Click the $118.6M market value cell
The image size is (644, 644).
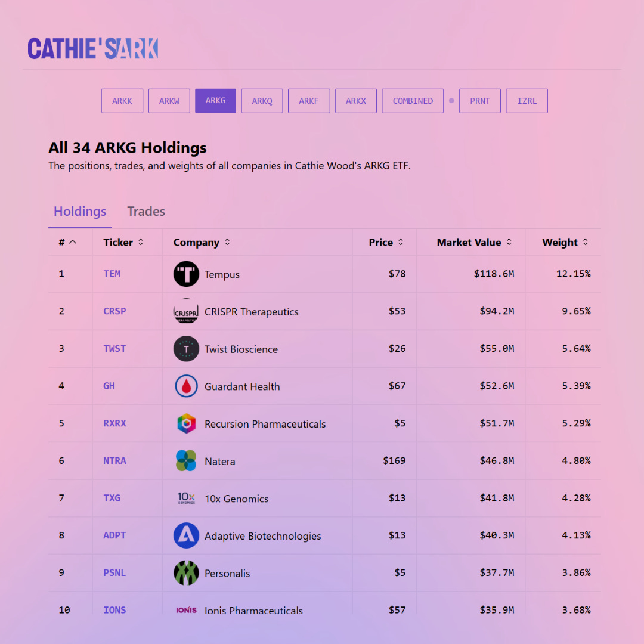pyautogui.click(x=494, y=274)
